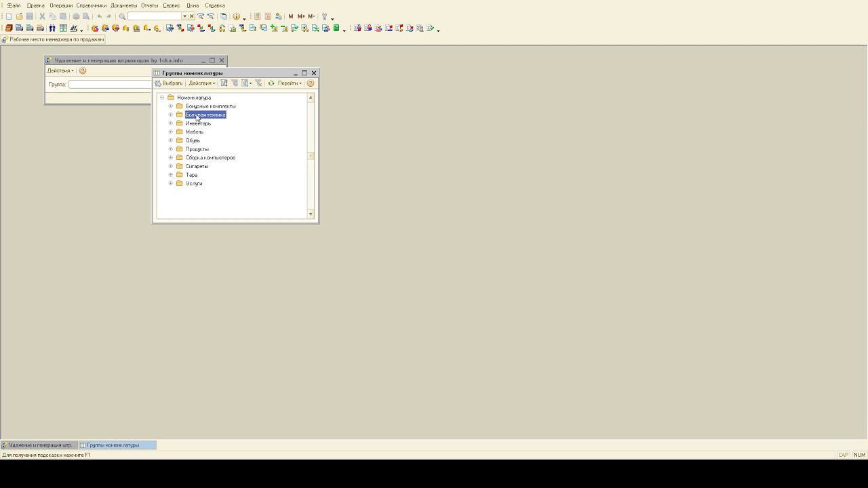Click the M- memory subtract button
Viewport: 868px width, 488px height.
tap(311, 16)
